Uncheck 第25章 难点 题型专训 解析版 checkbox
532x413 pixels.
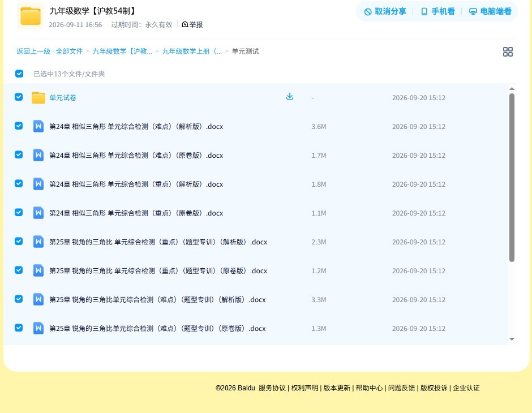pyautogui.click(x=19, y=299)
